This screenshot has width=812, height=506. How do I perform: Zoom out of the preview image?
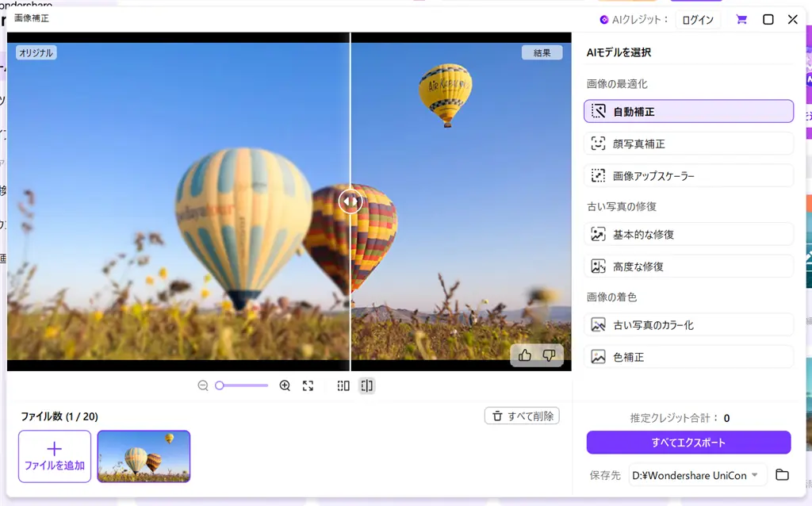[202, 385]
